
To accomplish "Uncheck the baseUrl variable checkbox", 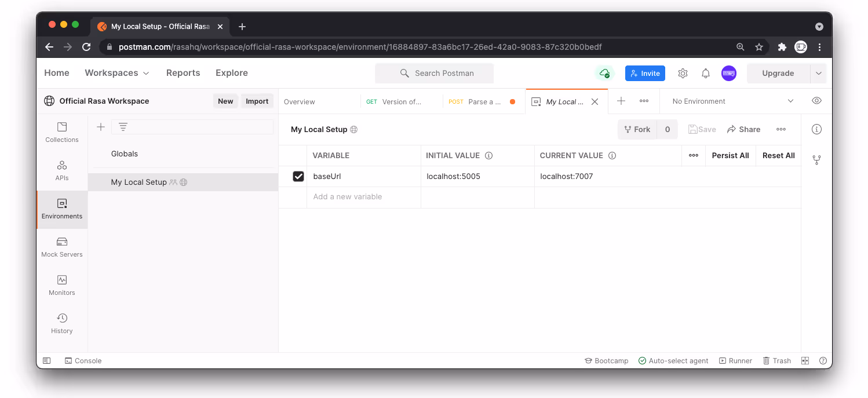I will coord(298,176).
